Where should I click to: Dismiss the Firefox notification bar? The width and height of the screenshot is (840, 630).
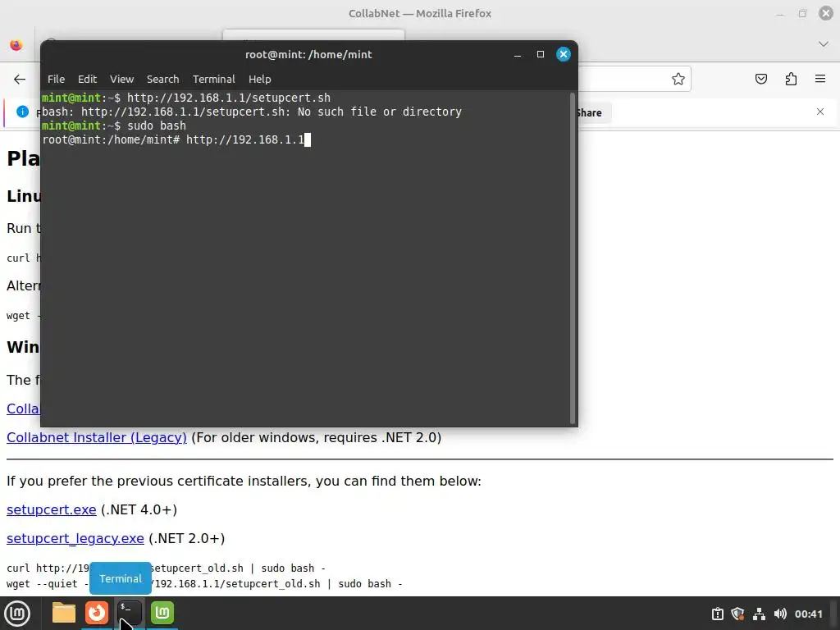pos(820,112)
